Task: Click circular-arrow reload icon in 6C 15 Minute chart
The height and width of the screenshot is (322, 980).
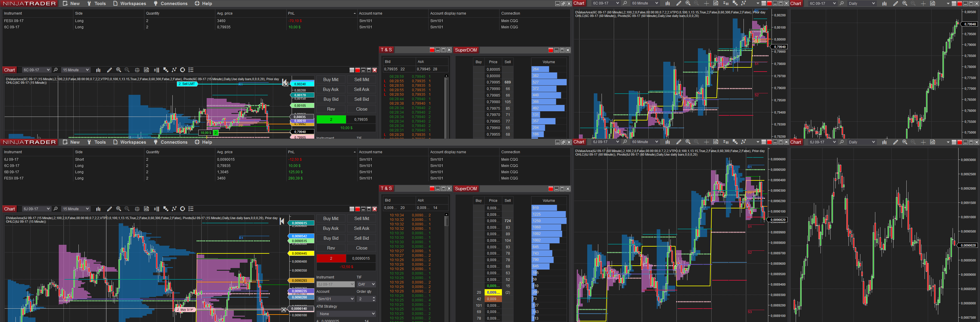Action: tap(183, 70)
